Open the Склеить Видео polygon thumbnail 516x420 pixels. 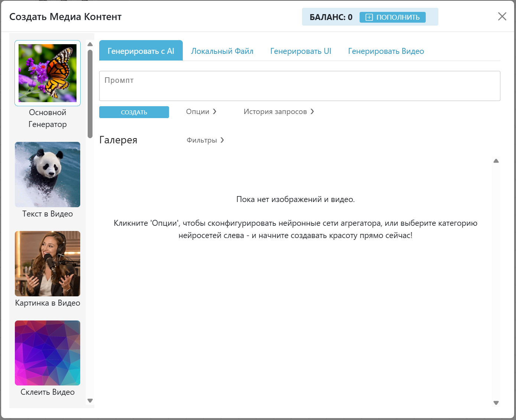48,352
